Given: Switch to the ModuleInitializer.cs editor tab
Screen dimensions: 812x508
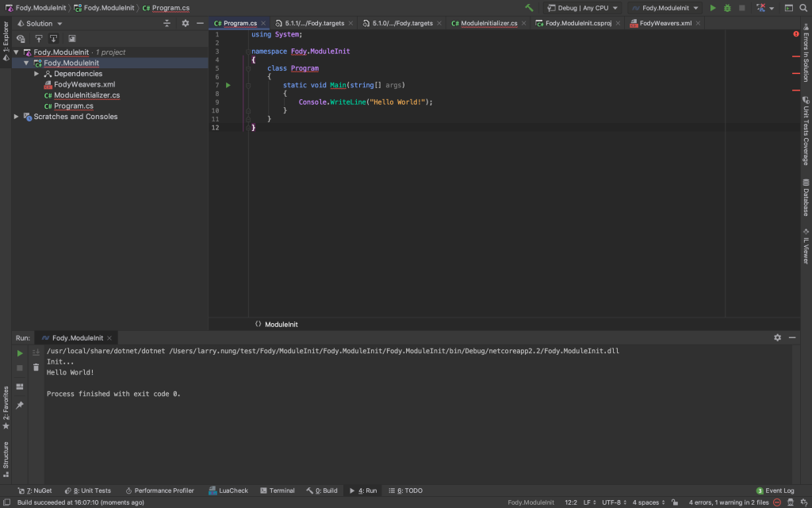Looking at the screenshot, I should 488,23.
